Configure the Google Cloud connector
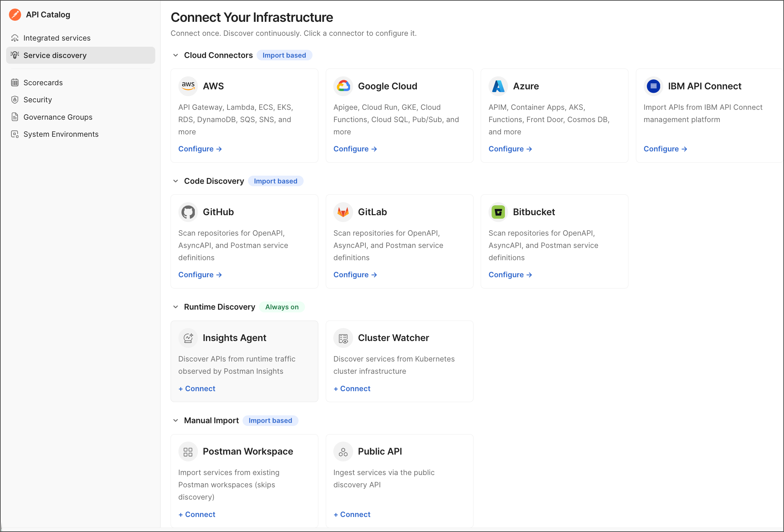Image resolution: width=784 pixels, height=532 pixels. click(355, 149)
